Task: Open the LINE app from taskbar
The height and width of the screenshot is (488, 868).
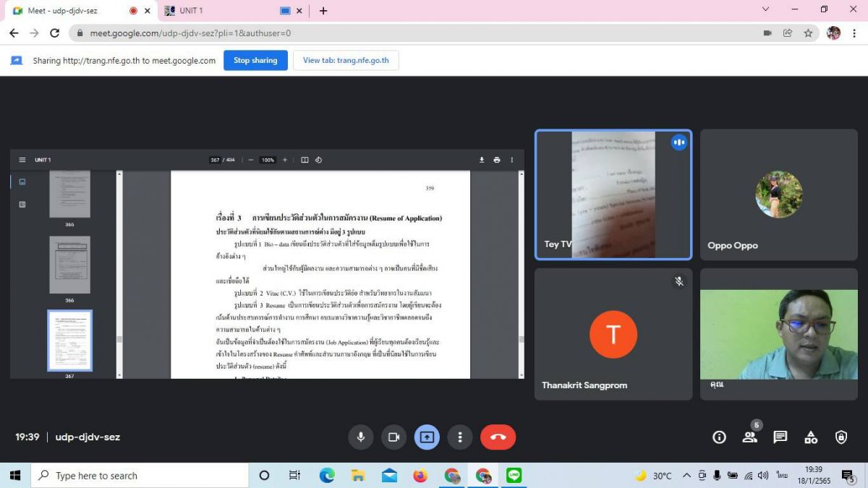Action: [514, 476]
